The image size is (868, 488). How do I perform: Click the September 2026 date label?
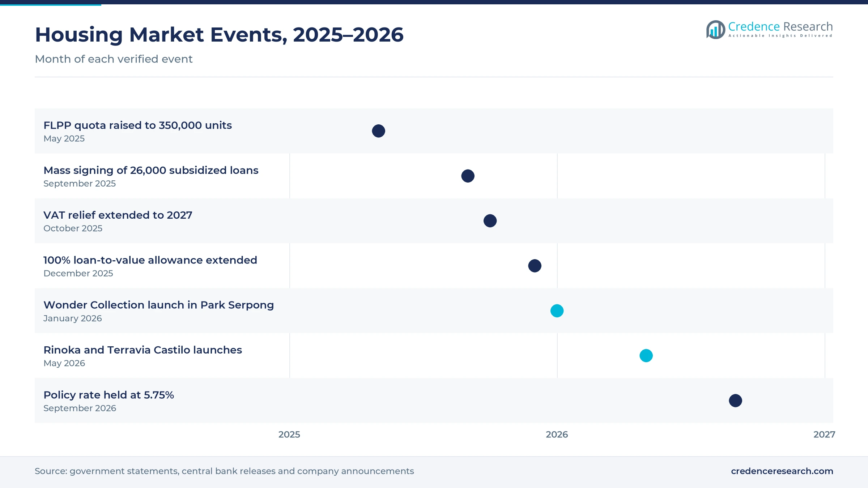80,408
